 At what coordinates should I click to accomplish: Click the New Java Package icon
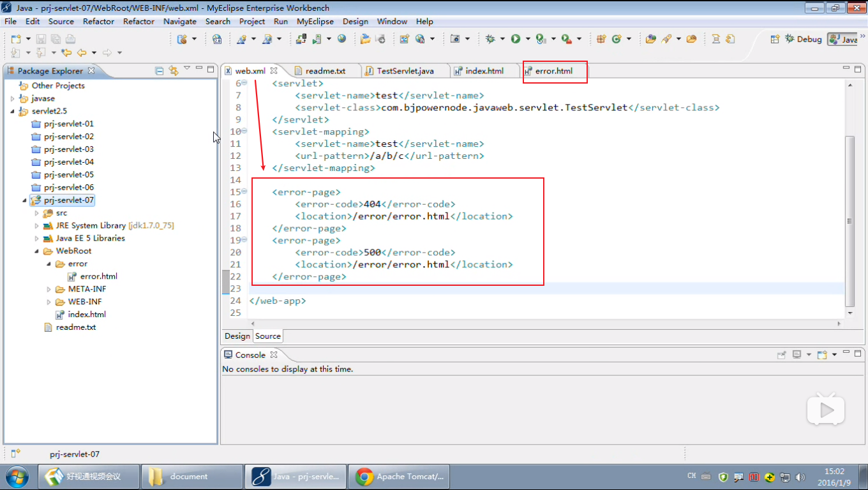[x=601, y=39]
